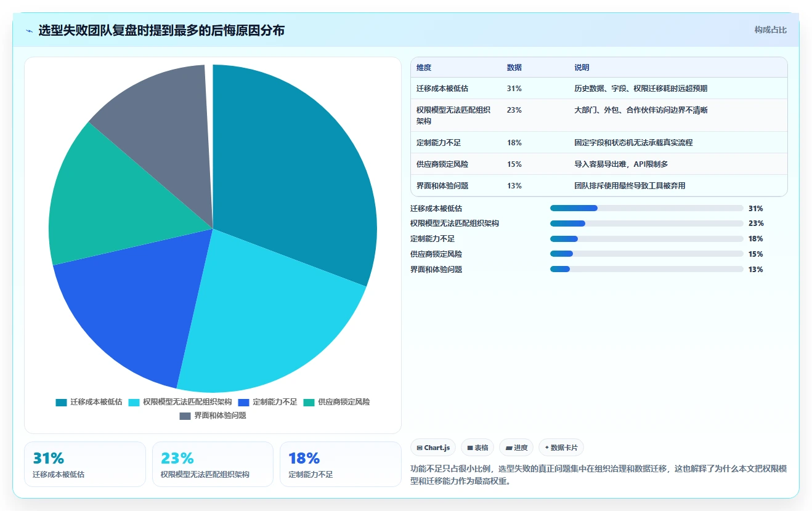This screenshot has height=511, width=812.
Task: Click the title 选型失败团队复盘时提到最多的后悔原因分布
Action: tap(161, 30)
